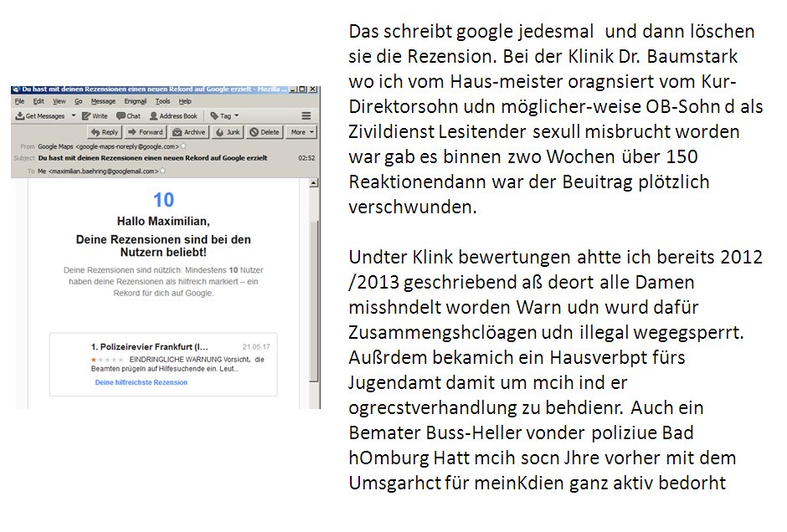Archive the open email
The width and height of the screenshot is (787, 532).
[x=188, y=132]
